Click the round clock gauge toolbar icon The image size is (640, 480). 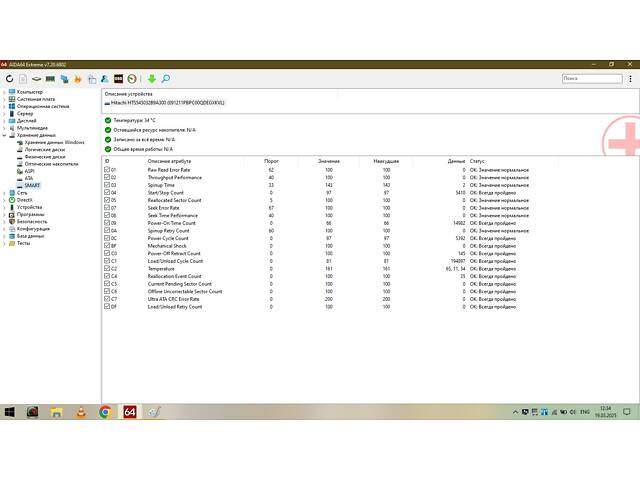coord(132,79)
